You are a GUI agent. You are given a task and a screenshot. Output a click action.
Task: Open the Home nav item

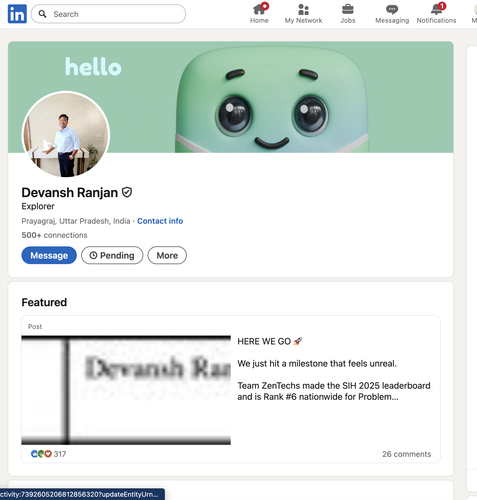point(259,14)
